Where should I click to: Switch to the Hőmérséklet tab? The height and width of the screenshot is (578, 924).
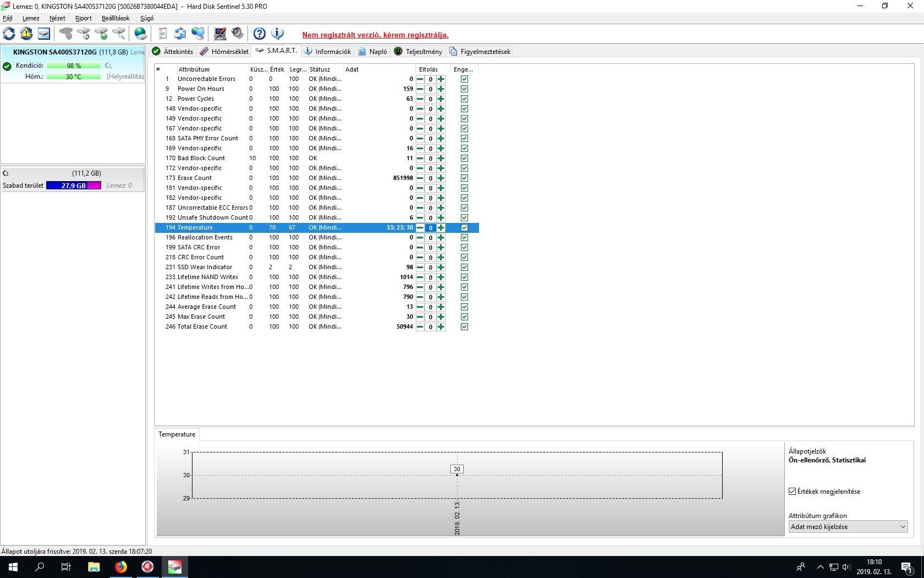224,52
